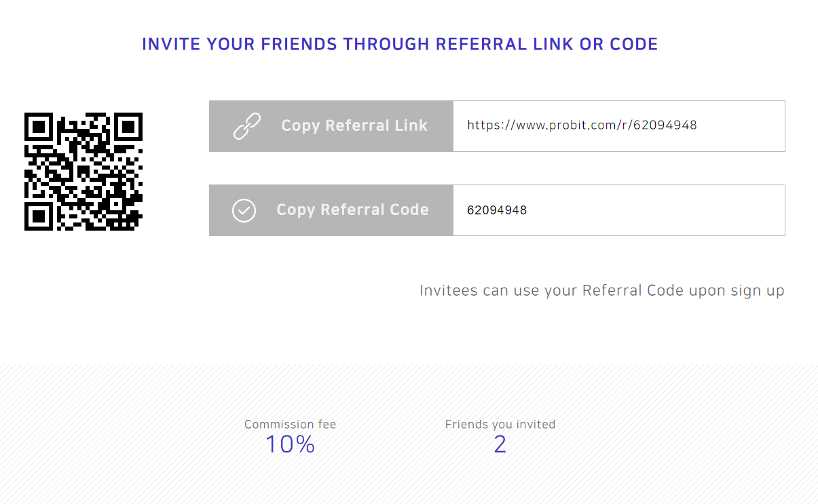The image size is (818, 504).
Task: Select the probit.com referral URL text
Action: pyautogui.click(x=582, y=125)
